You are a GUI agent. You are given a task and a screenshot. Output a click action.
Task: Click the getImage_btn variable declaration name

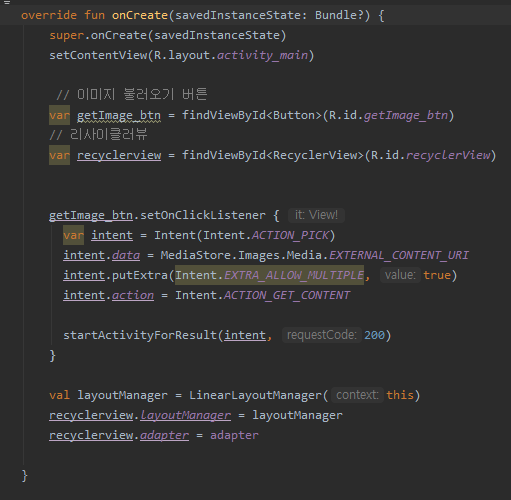119,115
